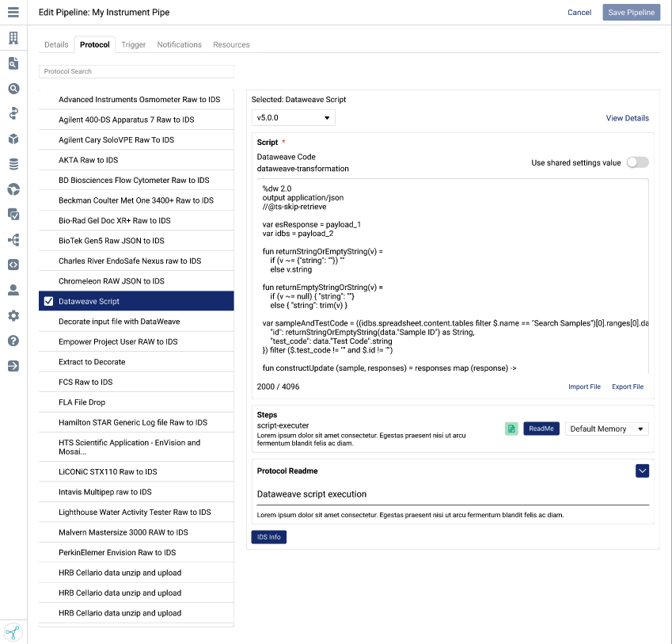This screenshot has width=672, height=644.
Task: Collapse the Protocol Readme section
Action: [642, 470]
